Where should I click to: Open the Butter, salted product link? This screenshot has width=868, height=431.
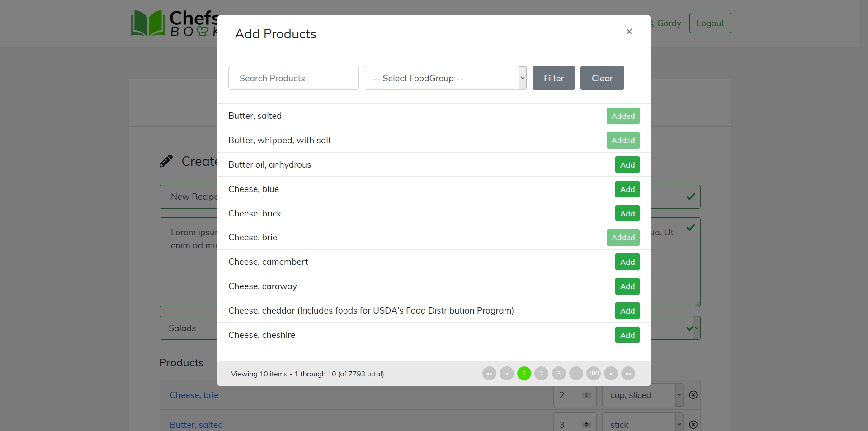196,425
